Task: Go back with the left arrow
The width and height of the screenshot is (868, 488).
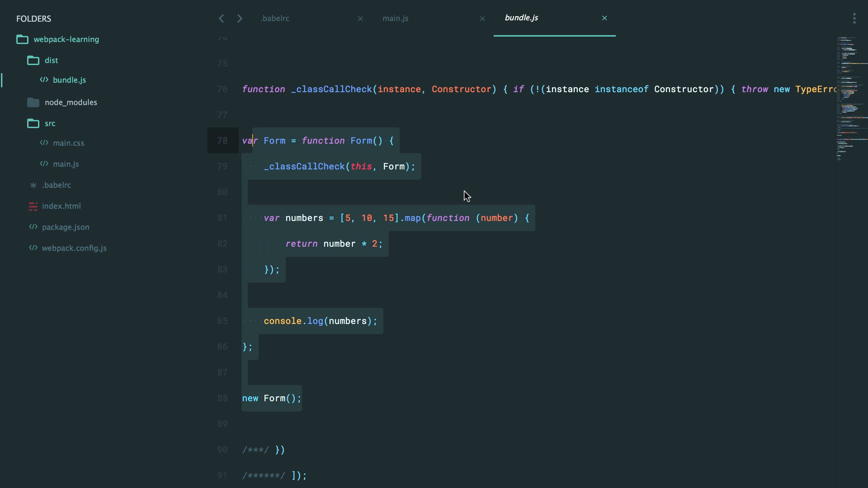Action: (221, 19)
